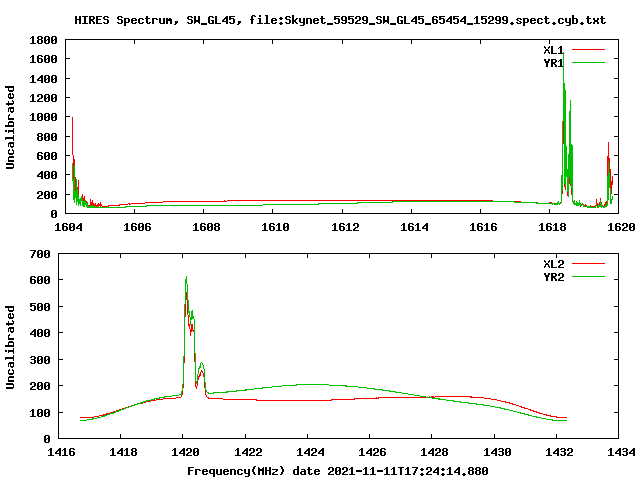Click the 1200 y-axis tick label
This screenshot has height=480, width=640.
(43, 98)
